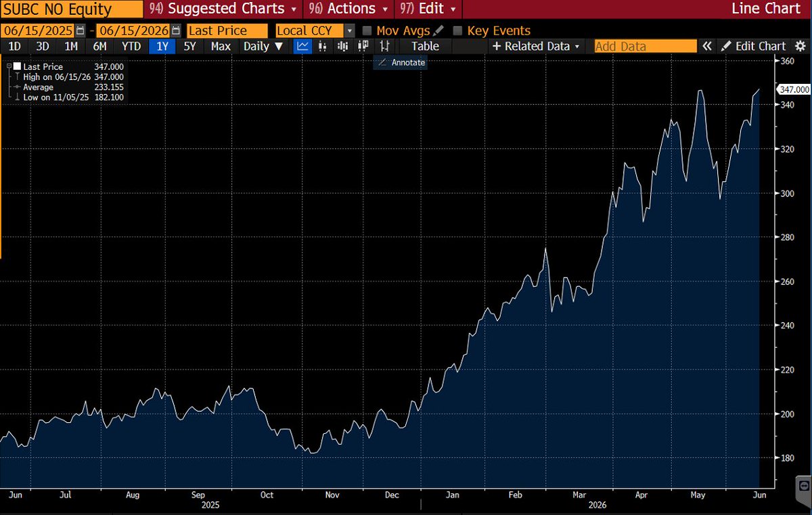Click the double-chevron collapse arrows
This screenshot has width=812, height=515.
706,46
